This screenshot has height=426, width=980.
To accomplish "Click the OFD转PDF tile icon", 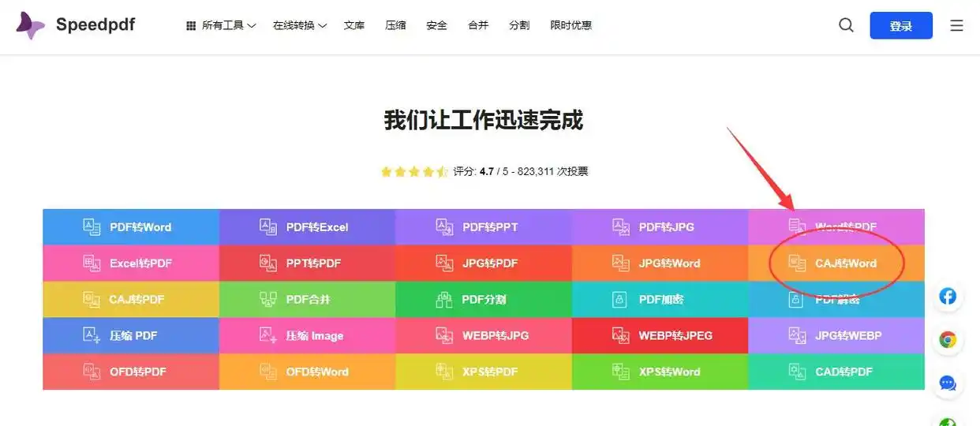I will click(92, 372).
